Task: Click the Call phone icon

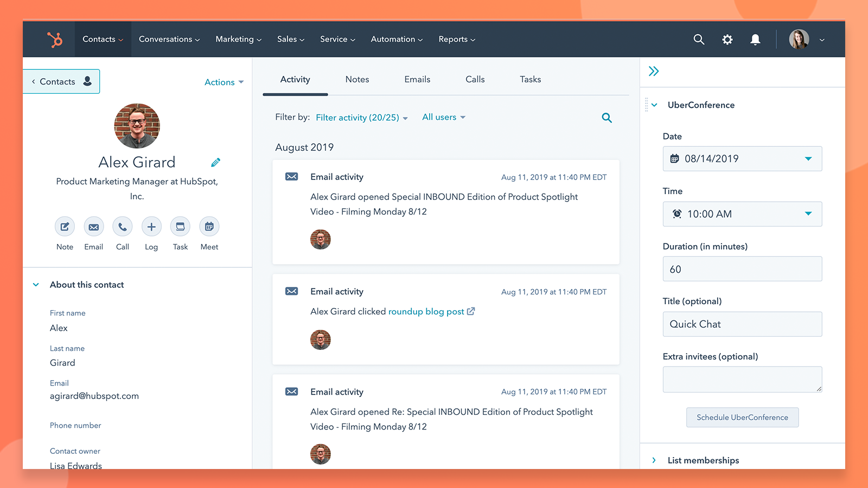Action: pyautogui.click(x=123, y=227)
